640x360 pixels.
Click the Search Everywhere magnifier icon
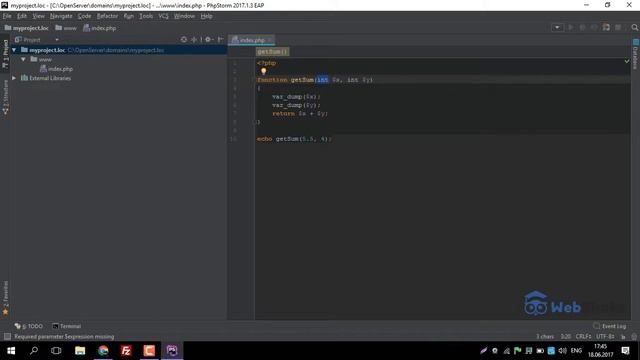click(634, 27)
